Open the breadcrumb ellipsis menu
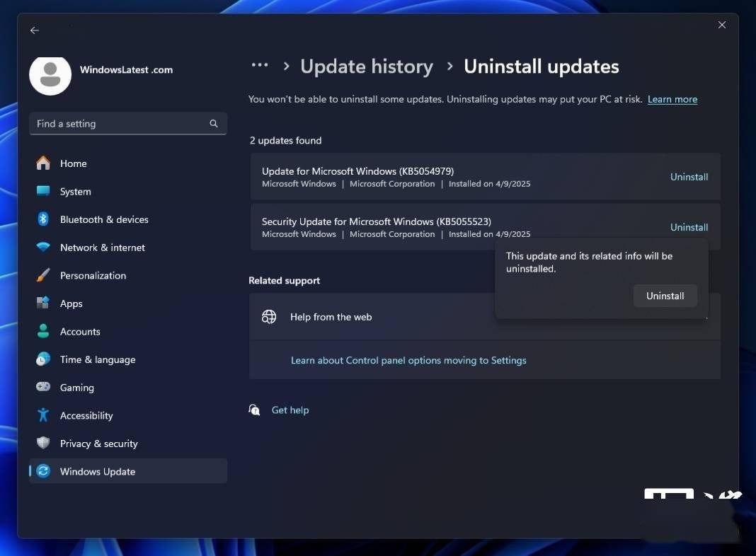 [260, 65]
